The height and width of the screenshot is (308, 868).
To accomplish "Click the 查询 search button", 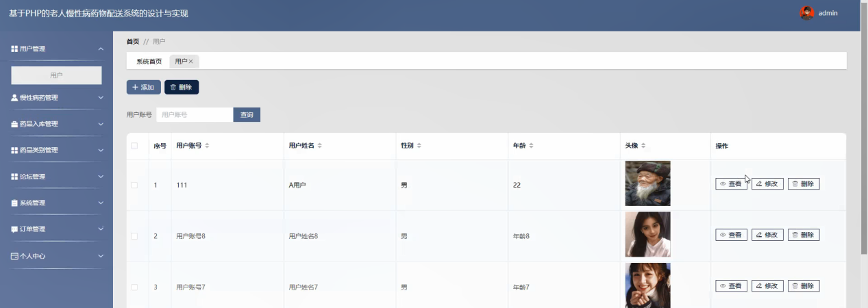I will click(247, 115).
